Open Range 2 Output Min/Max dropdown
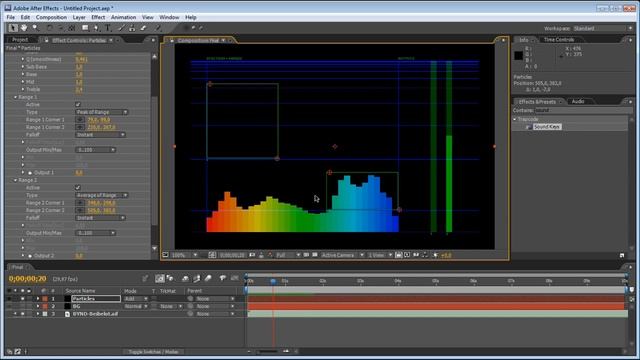This screenshot has height=360, width=640. point(96,233)
